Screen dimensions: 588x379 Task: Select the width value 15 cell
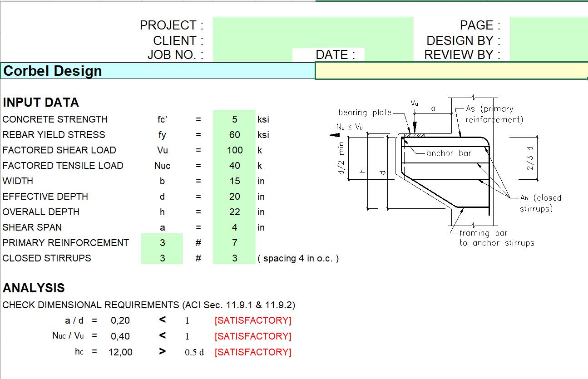pos(234,181)
